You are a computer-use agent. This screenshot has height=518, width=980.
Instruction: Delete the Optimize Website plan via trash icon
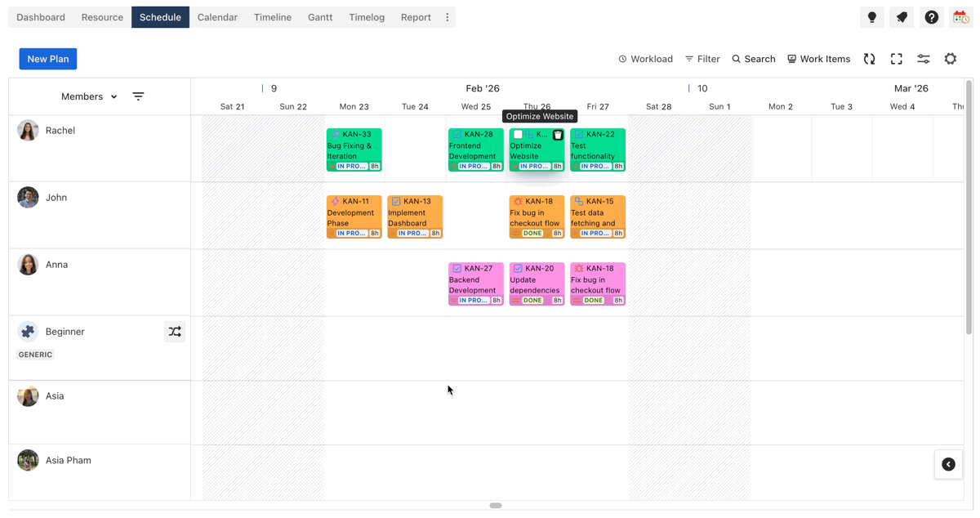(x=558, y=135)
